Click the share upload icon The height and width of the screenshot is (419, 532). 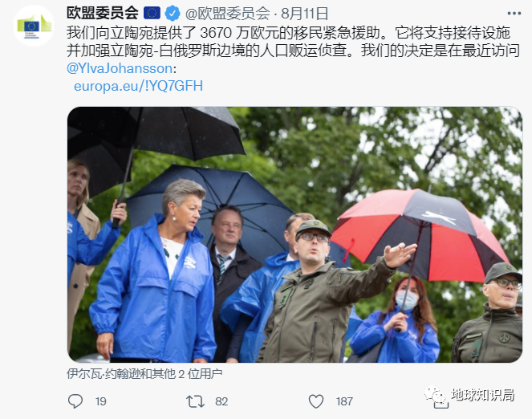pyautogui.click(x=441, y=402)
